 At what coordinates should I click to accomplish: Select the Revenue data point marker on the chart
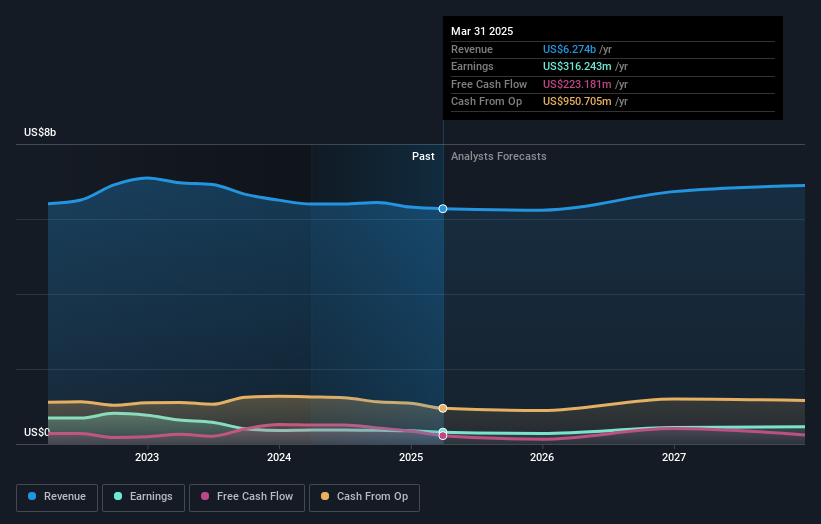pos(443,209)
